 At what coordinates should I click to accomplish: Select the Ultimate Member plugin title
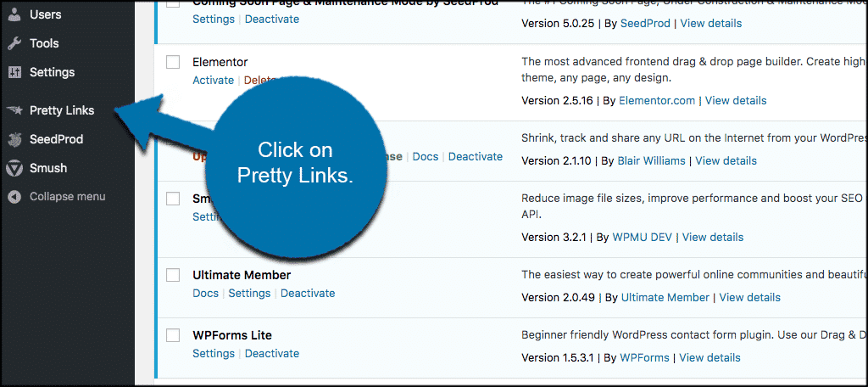click(x=242, y=275)
